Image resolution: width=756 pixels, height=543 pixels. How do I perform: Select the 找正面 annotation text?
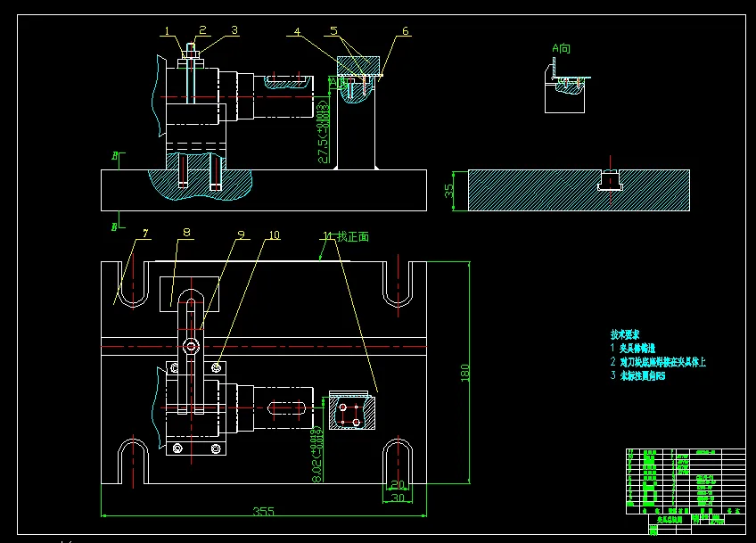353,237
